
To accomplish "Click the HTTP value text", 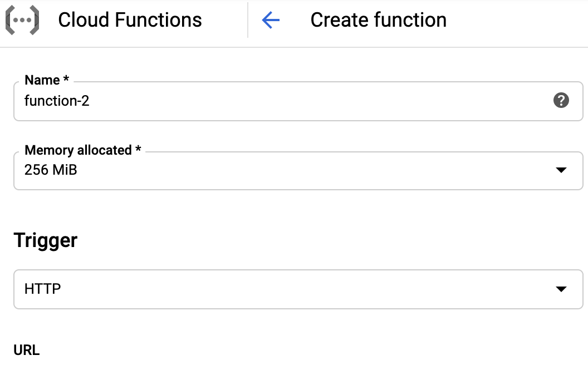I will click(x=42, y=289).
